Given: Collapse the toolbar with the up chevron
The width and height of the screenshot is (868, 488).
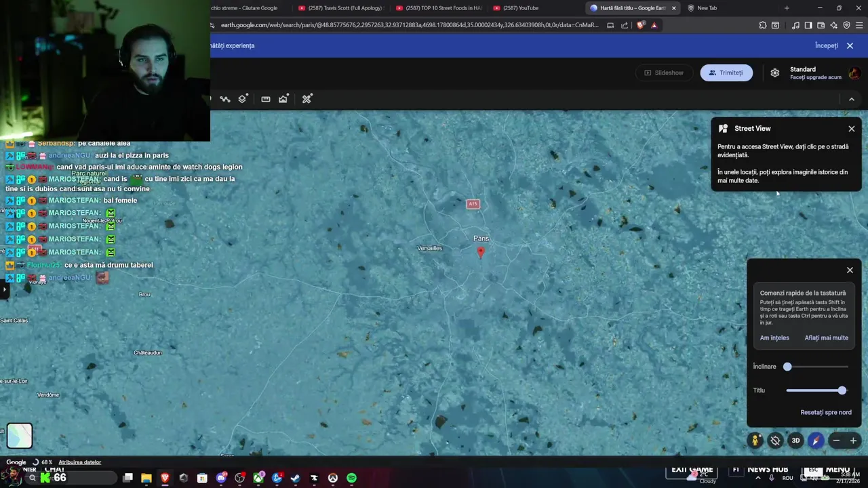Looking at the screenshot, I should click(x=852, y=99).
